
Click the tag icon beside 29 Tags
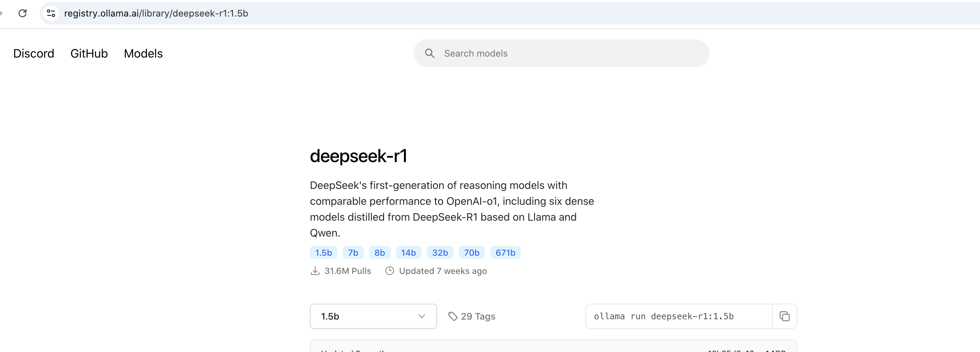tap(453, 316)
